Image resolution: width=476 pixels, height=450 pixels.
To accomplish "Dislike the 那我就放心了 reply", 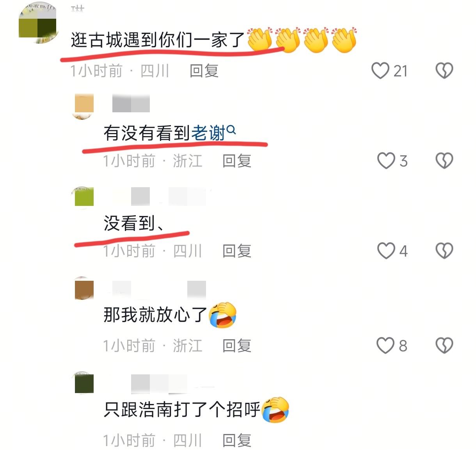I will pos(444,345).
